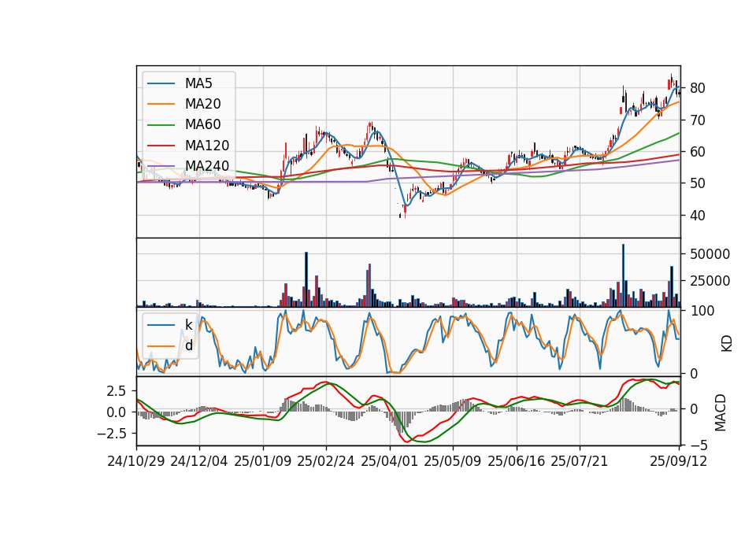The width and height of the screenshot is (756, 543).
Task: Click the MA240 legend label
Action: pyautogui.click(x=207, y=166)
